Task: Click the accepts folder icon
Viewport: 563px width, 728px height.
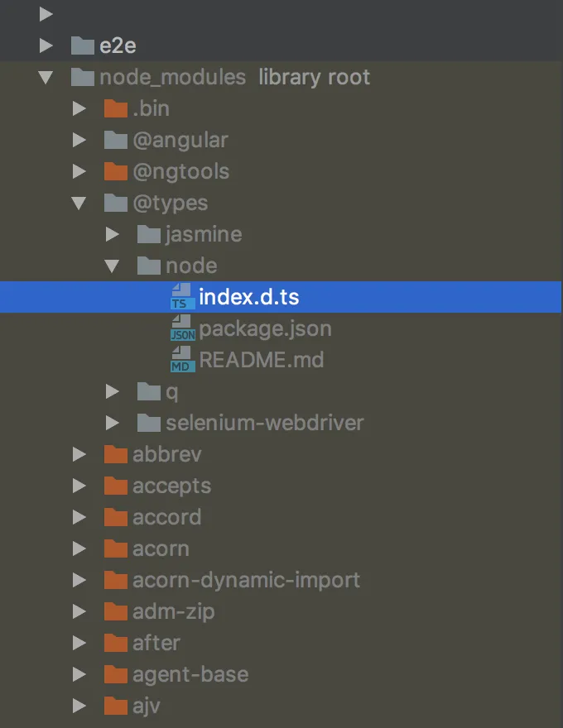Action: click(x=116, y=486)
